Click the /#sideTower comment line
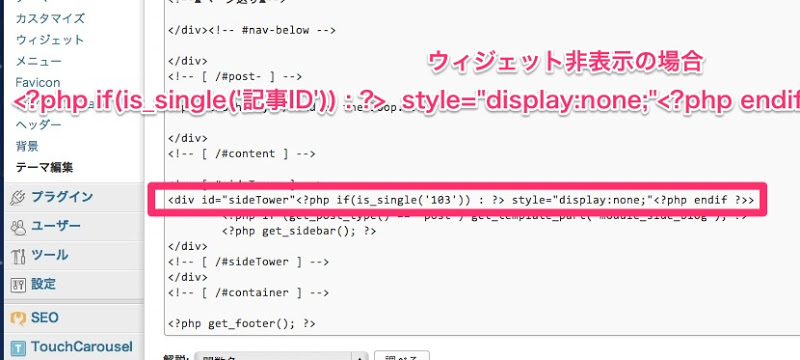Screen dimensions: 800x360 coord(248,262)
